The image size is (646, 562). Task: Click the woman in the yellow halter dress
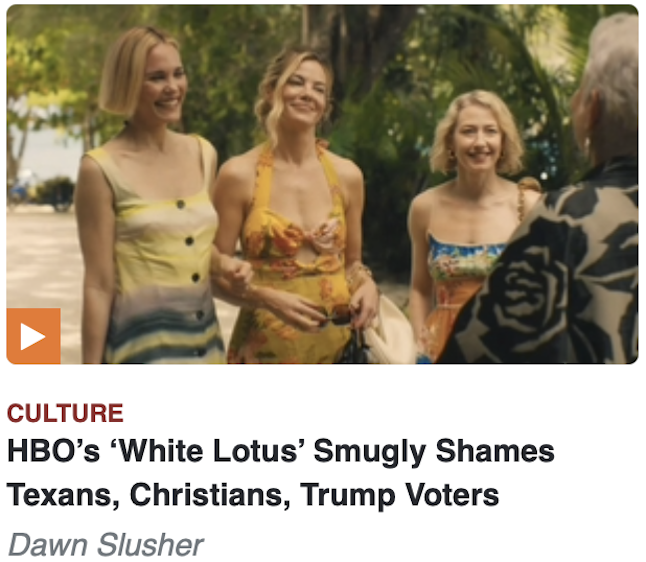click(295, 206)
